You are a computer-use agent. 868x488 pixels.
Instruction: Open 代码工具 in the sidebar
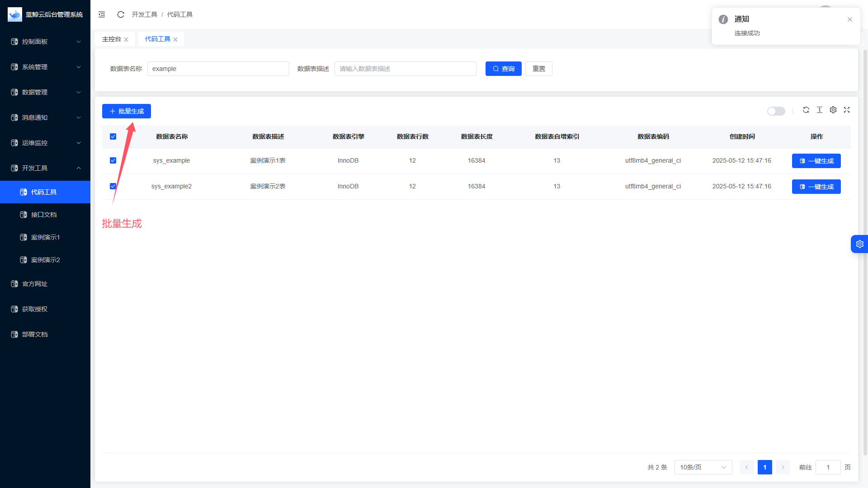(45, 192)
